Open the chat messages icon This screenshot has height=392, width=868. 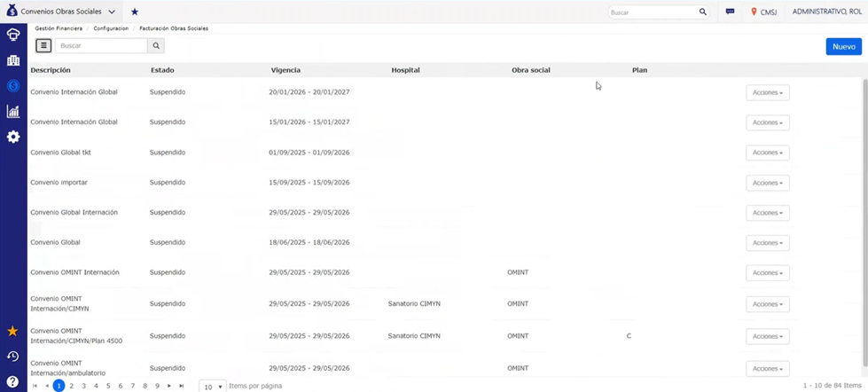(731, 12)
